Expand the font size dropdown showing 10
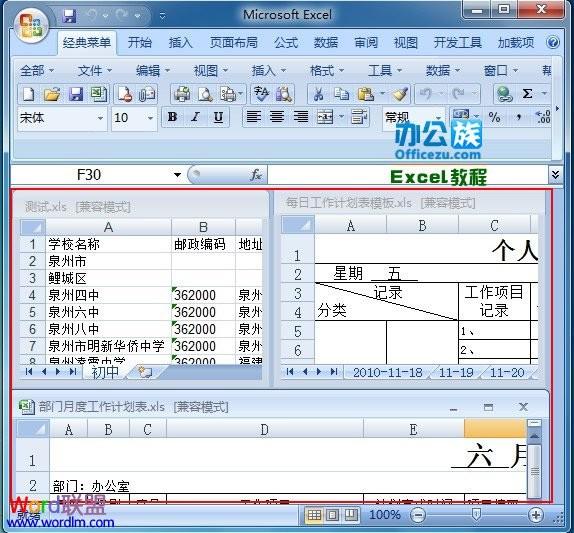The width and height of the screenshot is (574, 533). point(150,118)
